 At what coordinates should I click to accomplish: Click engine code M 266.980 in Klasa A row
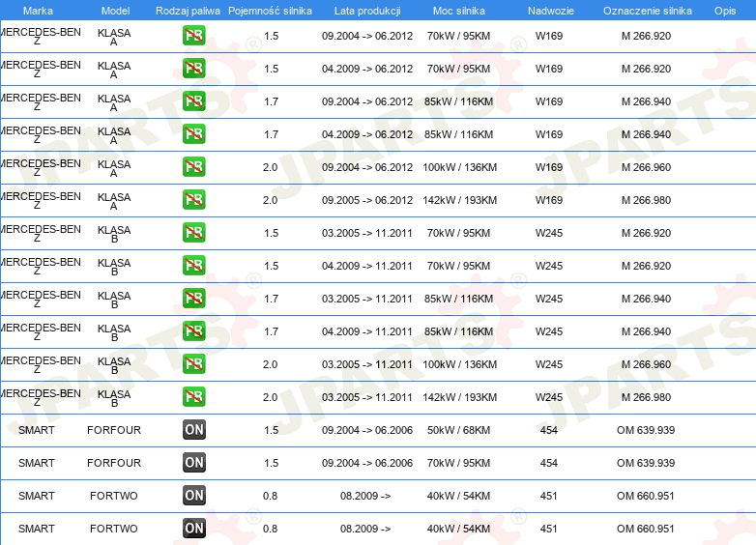click(x=646, y=200)
